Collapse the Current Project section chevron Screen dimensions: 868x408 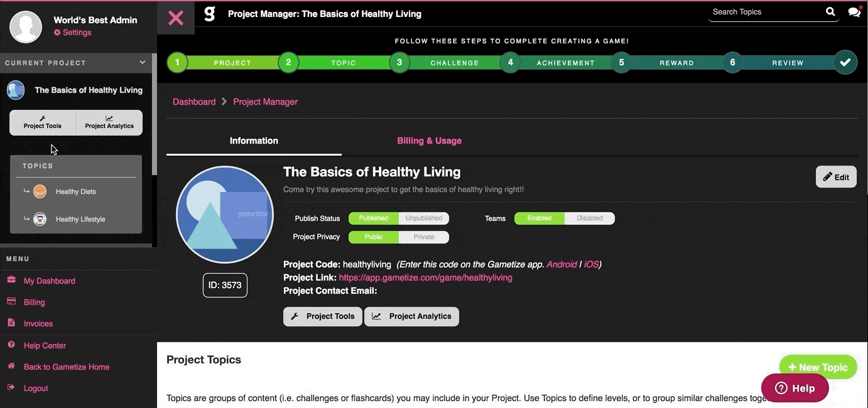coord(143,63)
